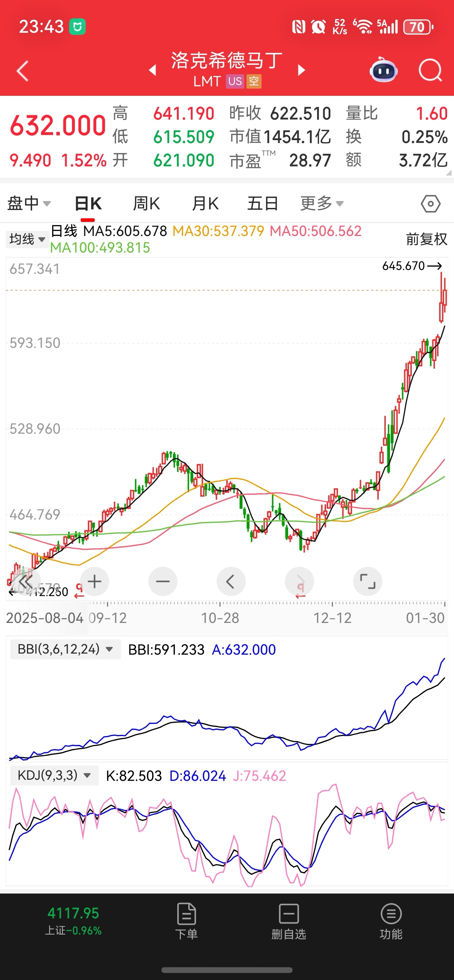Expand quote details corner triangle
Viewport: 454px width, 980px height.
pyautogui.click(x=448, y=173)
